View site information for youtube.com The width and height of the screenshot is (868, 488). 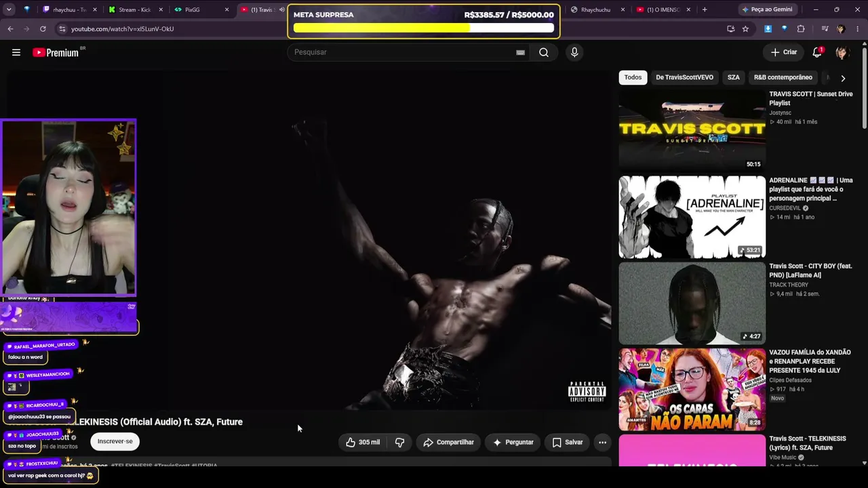pos(62,28)
